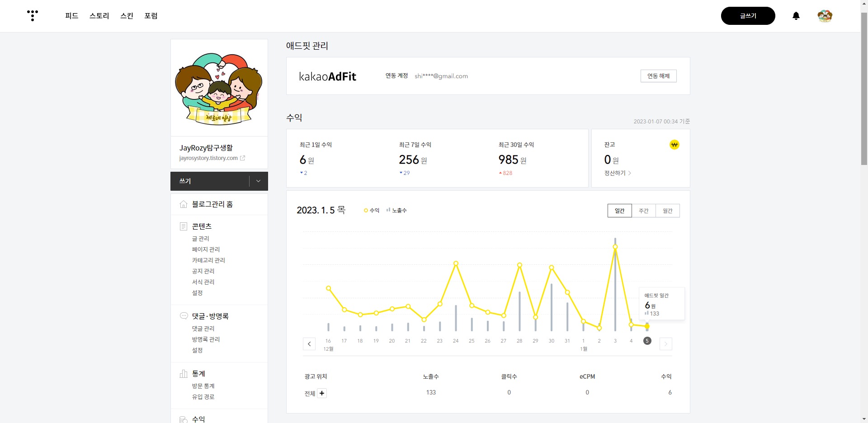Open 댓글 관리
The image size is (868, 423).
pos(203,329)
